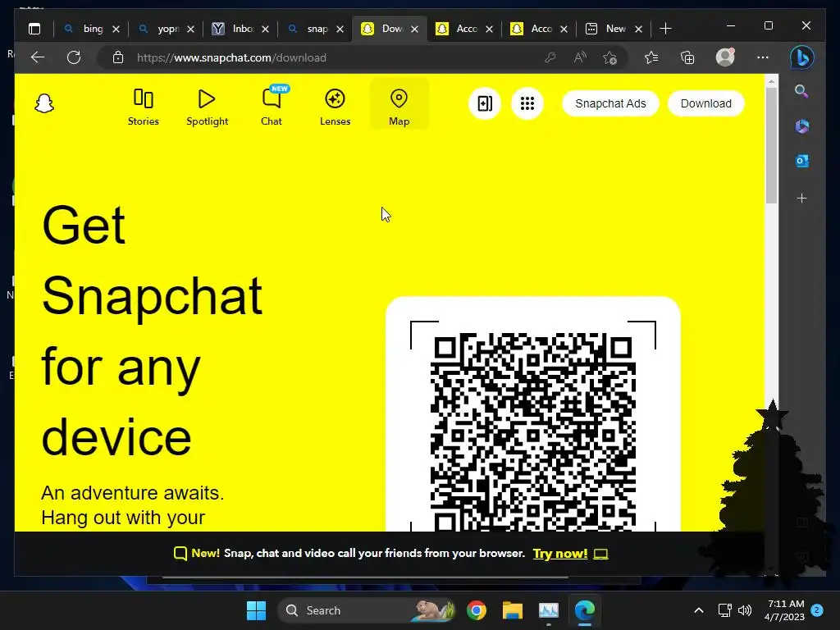Open File Explorer from taskbar
This screenshot has height=630, width=840.
pyautogui.click(x=512, y=610)
